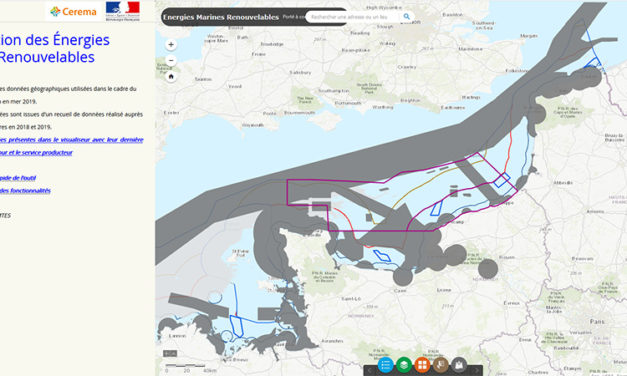
Task: Click the République Française logo
Action: coord(123,11)
